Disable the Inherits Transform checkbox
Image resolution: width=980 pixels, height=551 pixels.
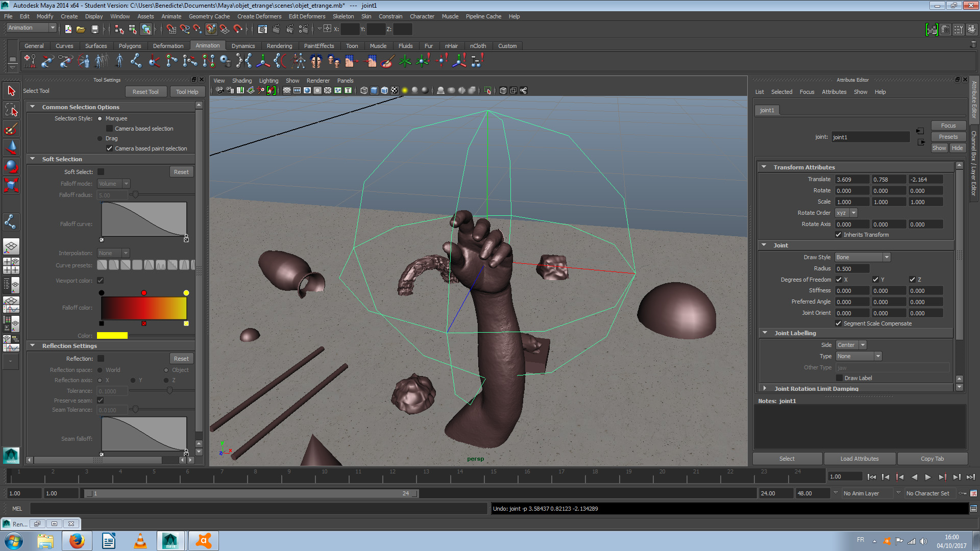coord(839,235)
